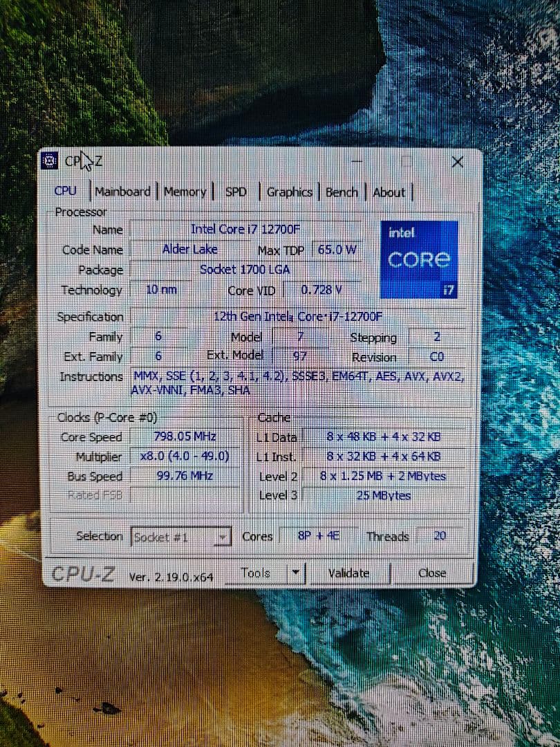This screenshot has width=560, height=747.
Task: Click the package value Socket 1700 LGA
Action: click(x=245, y=269)
